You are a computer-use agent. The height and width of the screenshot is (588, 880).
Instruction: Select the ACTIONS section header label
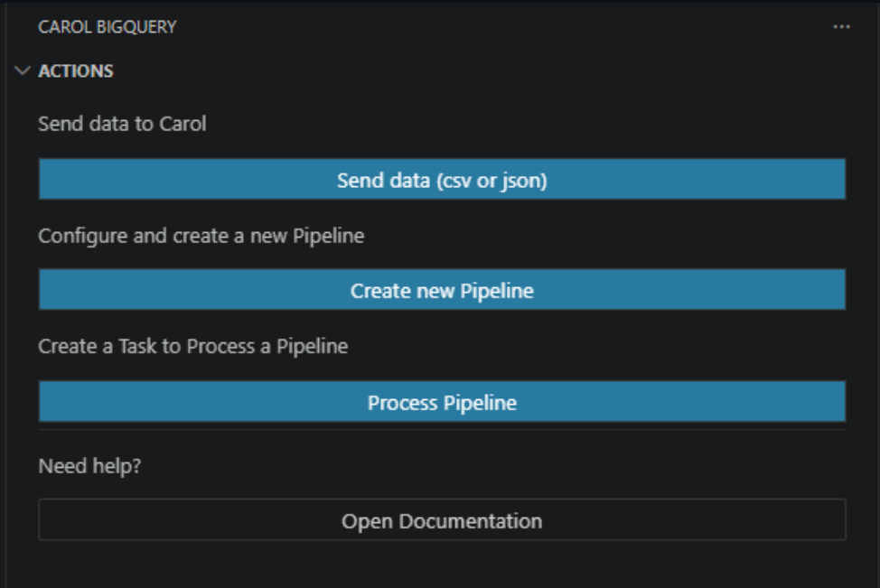click(x=76, y=71)
